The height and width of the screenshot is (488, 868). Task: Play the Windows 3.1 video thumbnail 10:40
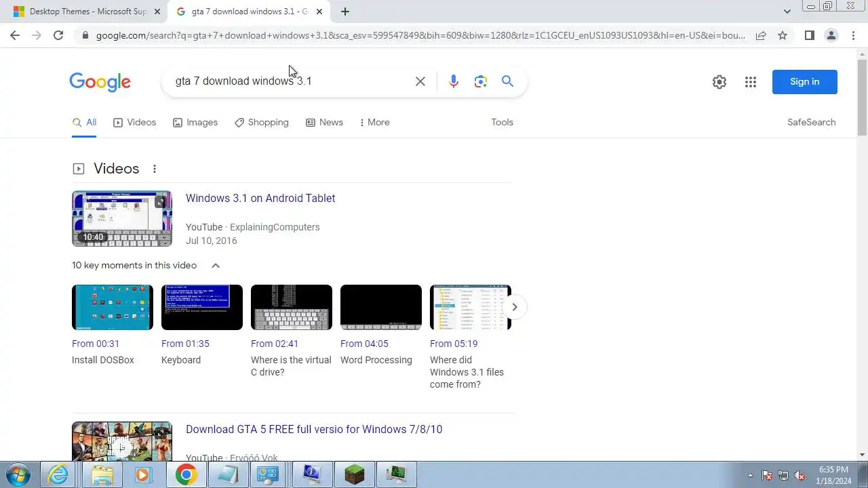(122, 218)
